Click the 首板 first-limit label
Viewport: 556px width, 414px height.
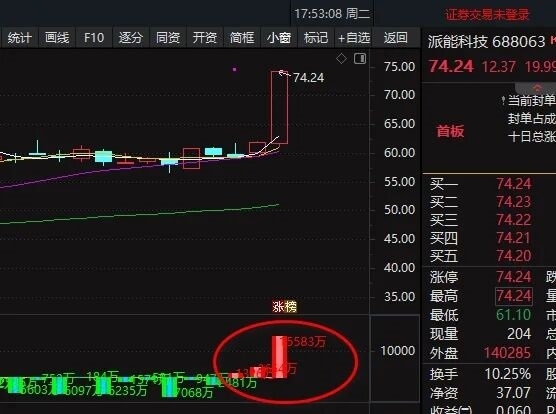(450, 132)
